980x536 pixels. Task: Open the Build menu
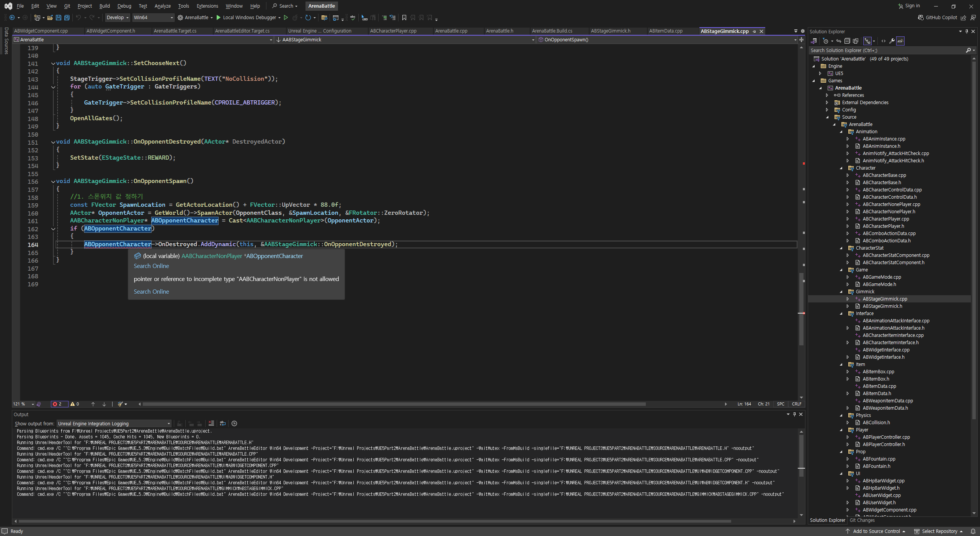coord(105,6)
